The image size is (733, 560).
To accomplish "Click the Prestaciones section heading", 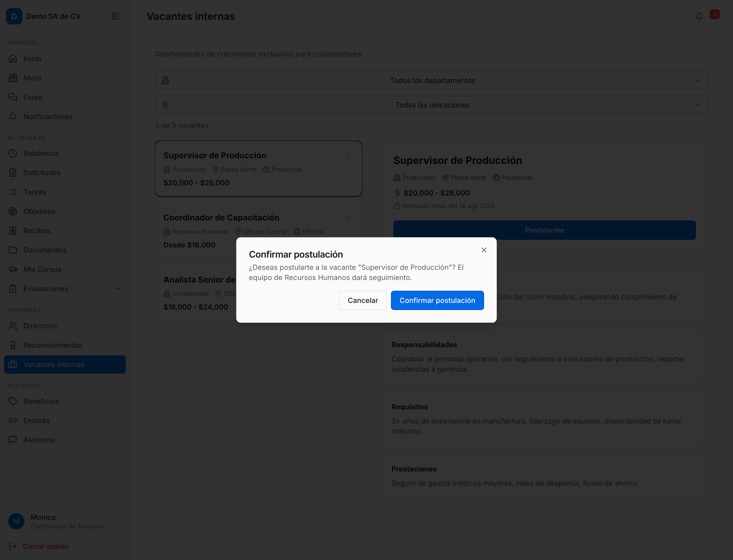I will [414, 469].
